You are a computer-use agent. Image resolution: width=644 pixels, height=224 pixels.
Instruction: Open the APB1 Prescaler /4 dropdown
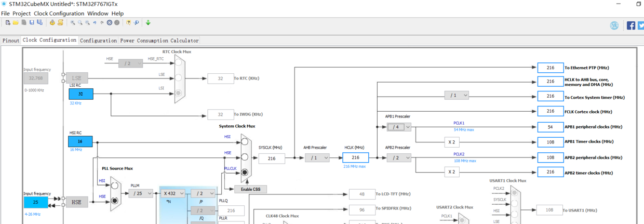coord(399,127)
